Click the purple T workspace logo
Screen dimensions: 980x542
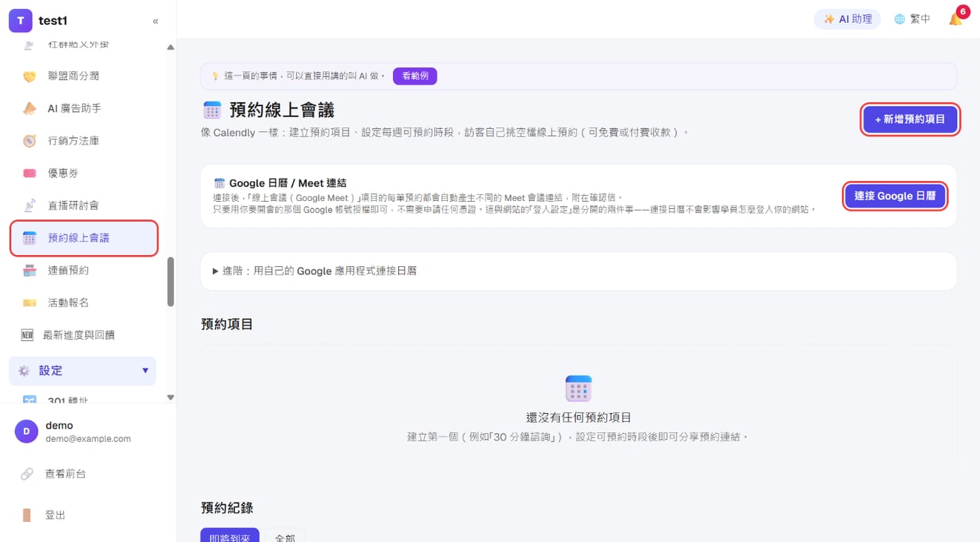click(20, 21)
